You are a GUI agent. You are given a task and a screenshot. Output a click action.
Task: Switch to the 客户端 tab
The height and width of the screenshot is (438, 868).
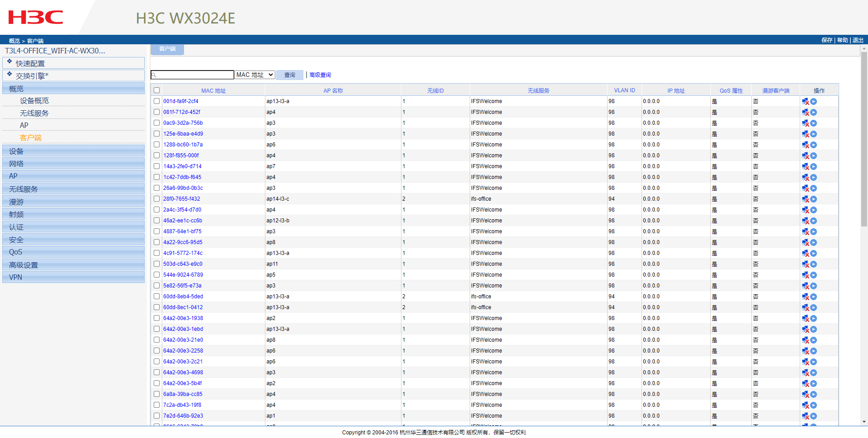coord(167,49)
